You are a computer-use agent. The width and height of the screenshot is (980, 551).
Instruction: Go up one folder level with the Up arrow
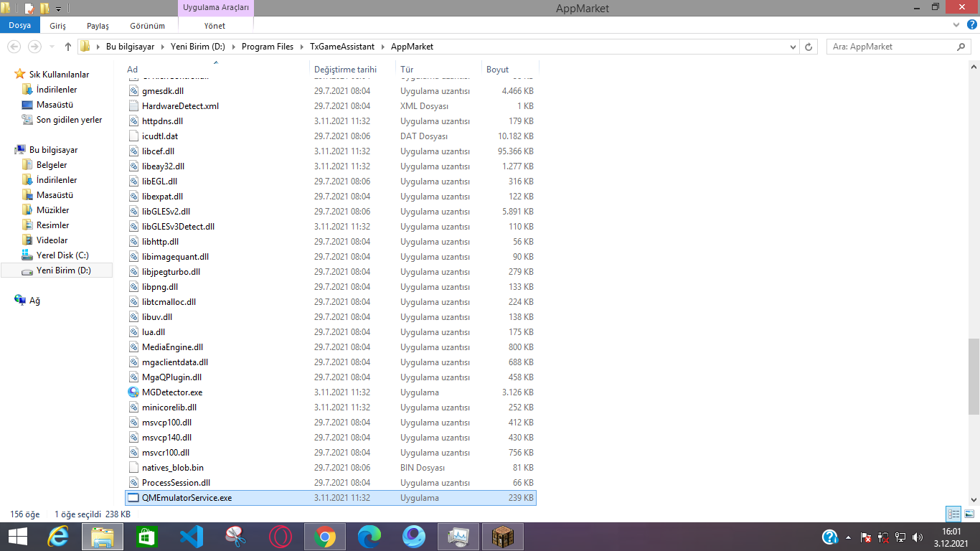coord(68,47)
